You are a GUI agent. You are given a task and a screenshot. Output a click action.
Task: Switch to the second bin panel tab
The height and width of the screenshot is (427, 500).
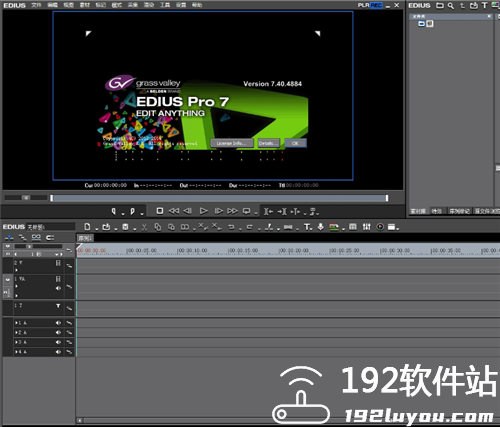point(437,211)
